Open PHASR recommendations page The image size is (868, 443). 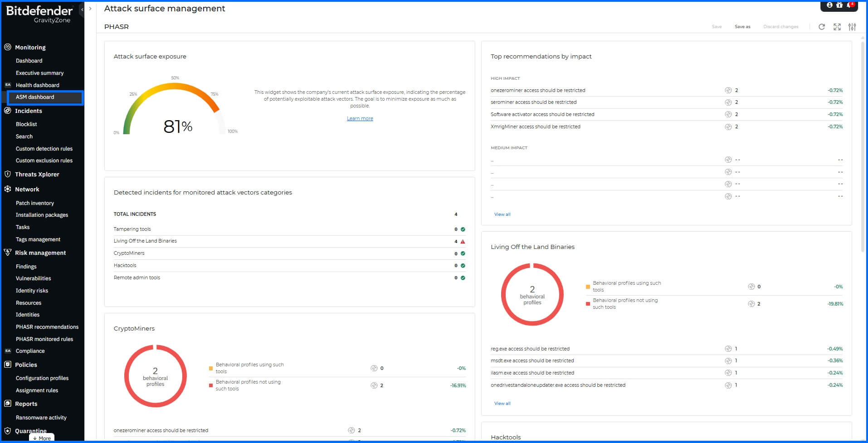pyautogui.click(x=47, y=327)
